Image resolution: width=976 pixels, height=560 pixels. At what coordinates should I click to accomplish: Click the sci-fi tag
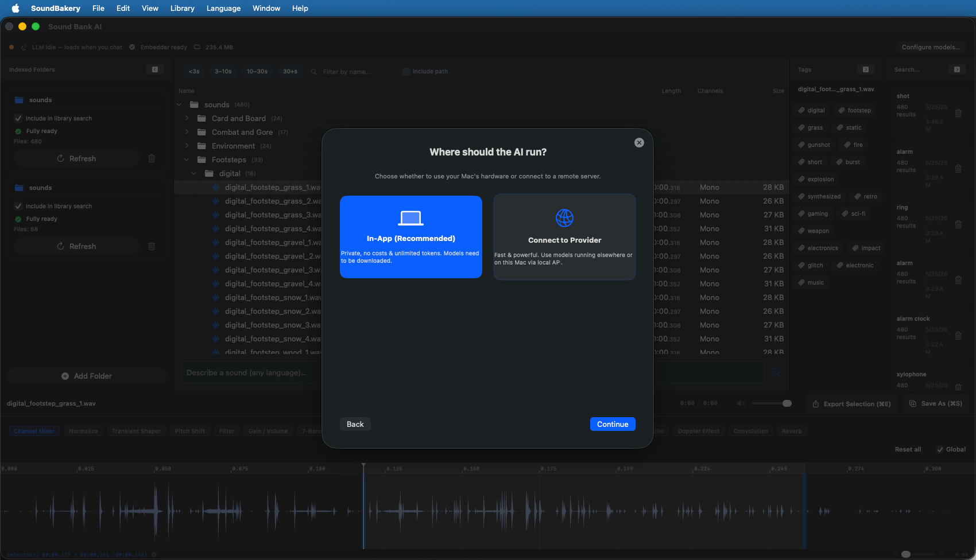click(854, 213)
